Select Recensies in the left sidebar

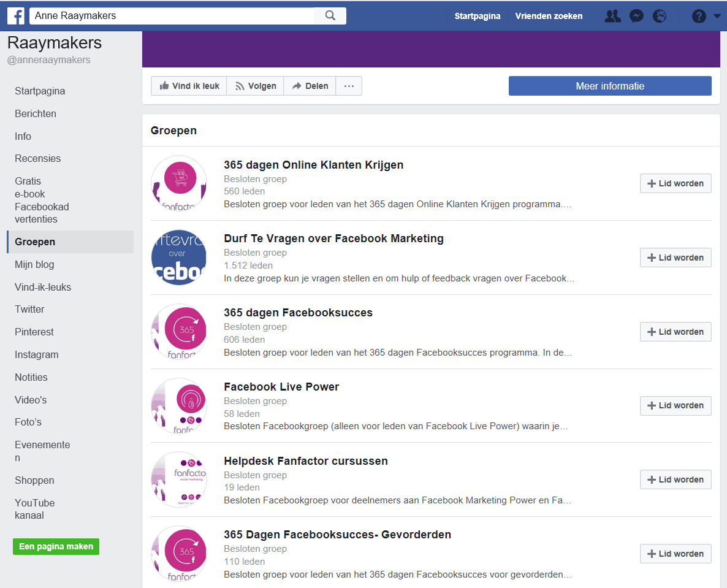(x=38, y=159)
